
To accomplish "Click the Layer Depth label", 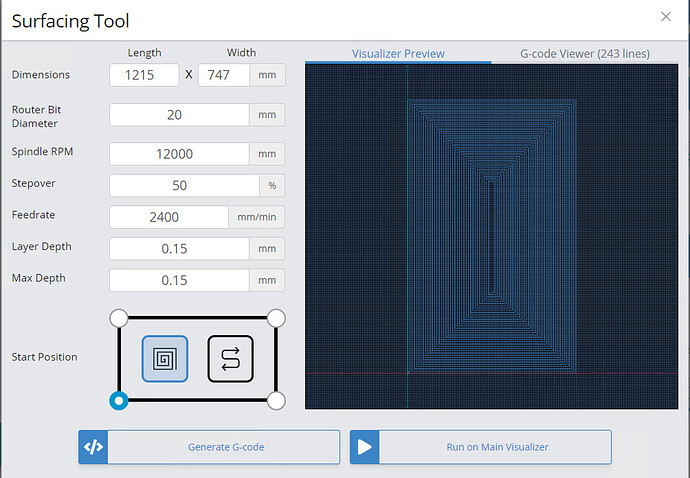I will point(41,246).
